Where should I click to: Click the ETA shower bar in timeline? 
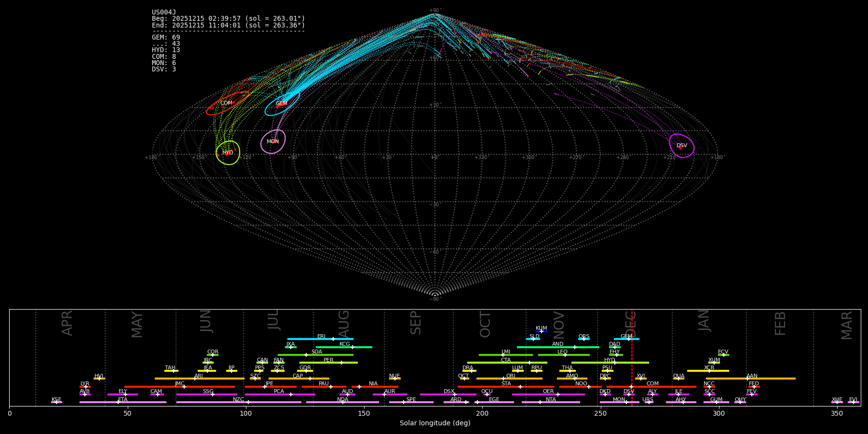coord(123,402)
